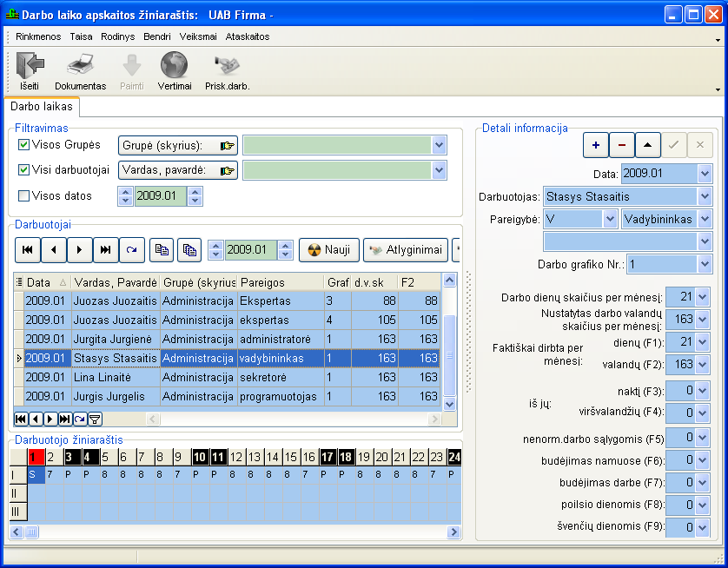Image resolution: width=728 pixels, height=568 pixels.
Task: Open the Bendri menu
Action: [157, 36]
